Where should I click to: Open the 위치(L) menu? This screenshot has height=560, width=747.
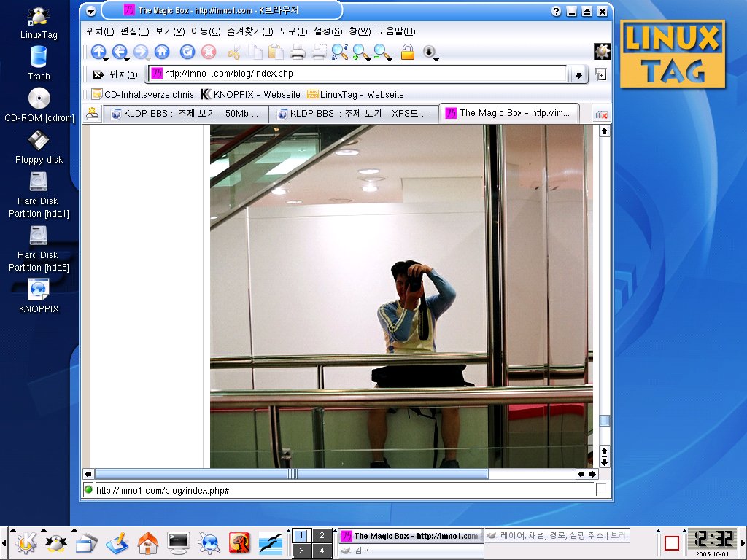coord(100,31)
